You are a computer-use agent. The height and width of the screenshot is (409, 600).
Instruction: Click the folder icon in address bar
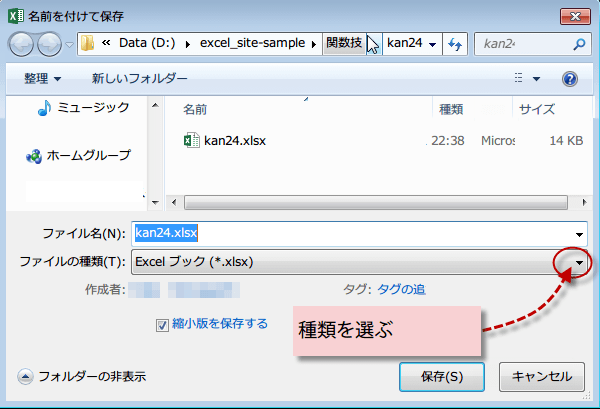click(x=88, y=43)
